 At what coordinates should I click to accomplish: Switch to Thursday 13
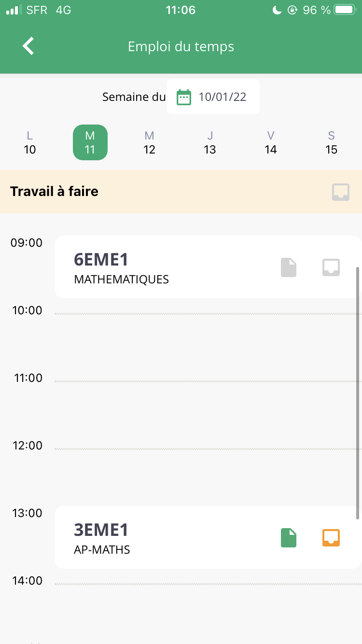pos(210,142)
